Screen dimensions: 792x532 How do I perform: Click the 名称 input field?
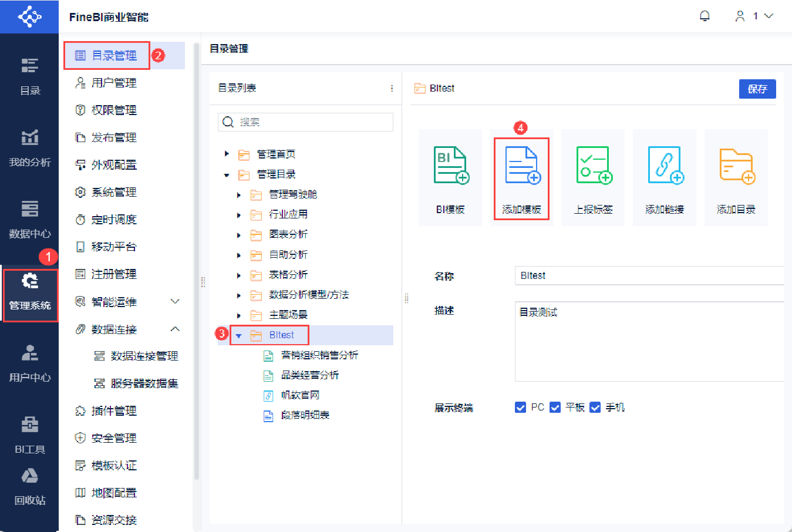pos(649,275)
